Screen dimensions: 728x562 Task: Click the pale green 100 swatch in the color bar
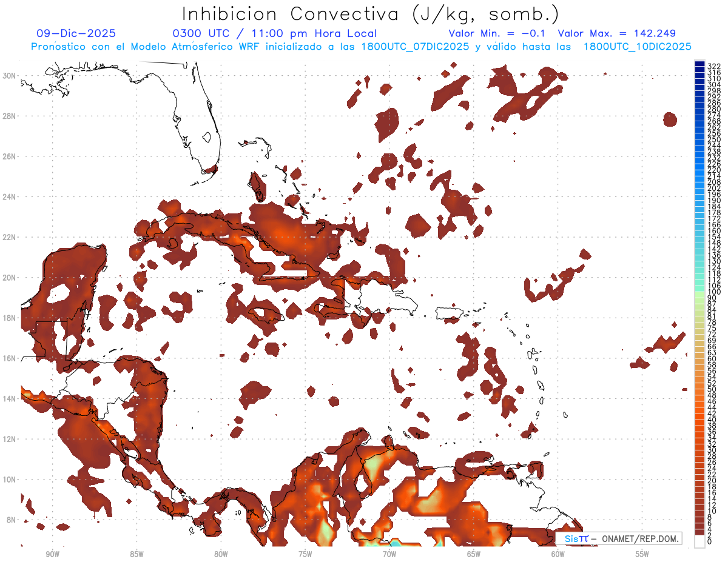(699, 294)
